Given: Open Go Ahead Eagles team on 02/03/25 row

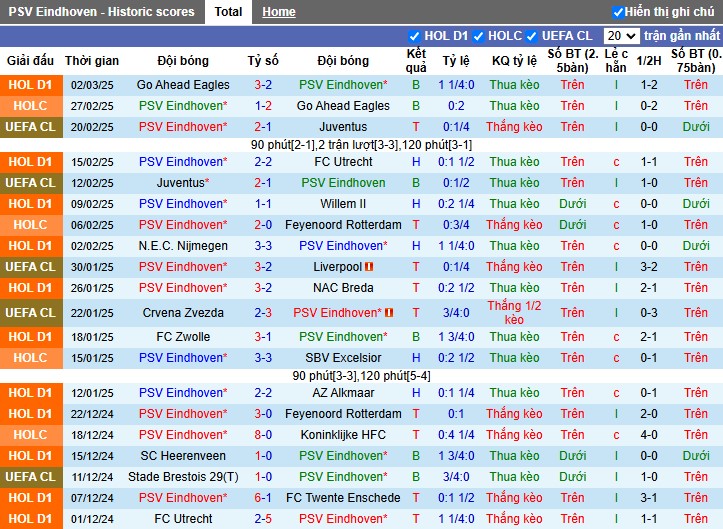Looking at the screenshot, I should click(x=183, y=85).
